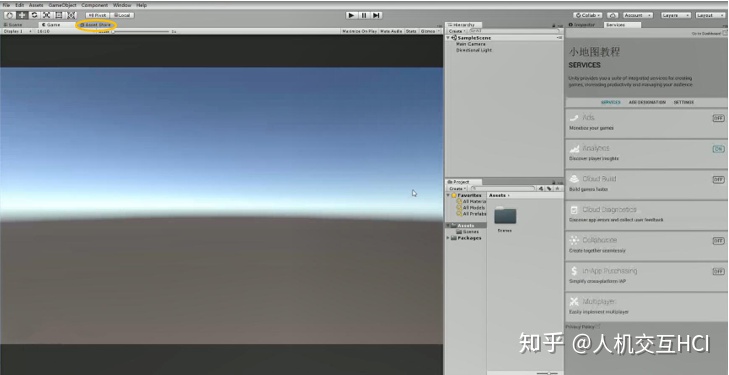Click the search-by-type icon in the Project panel
The width and height of the screenshot is (729, 375).
(x=541, y=189)
